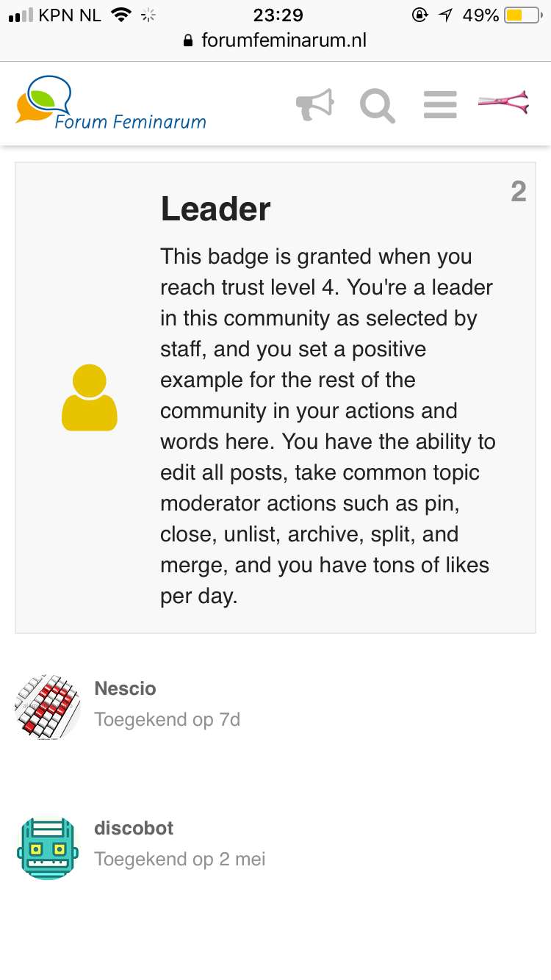Click the badge grant count 2
The width and height of the screenshot is (551, 980).
tap(519, 192)
